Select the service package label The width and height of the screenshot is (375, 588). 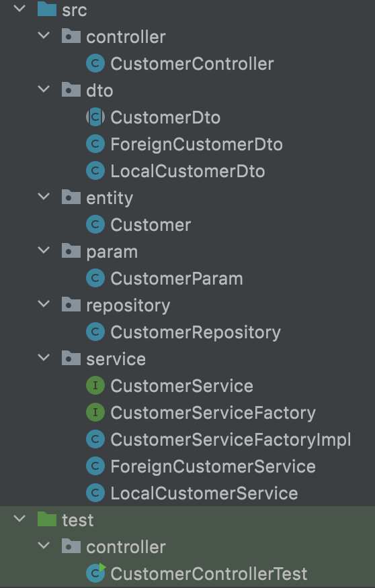coord(116,359)
